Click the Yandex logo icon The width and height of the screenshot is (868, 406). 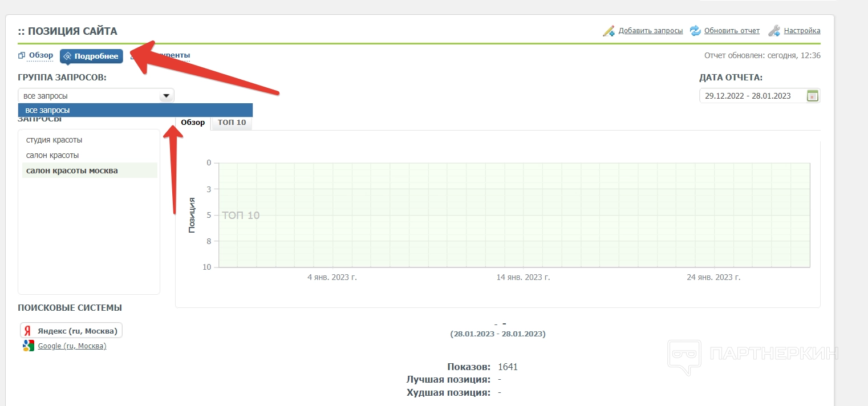click(27, 331)
